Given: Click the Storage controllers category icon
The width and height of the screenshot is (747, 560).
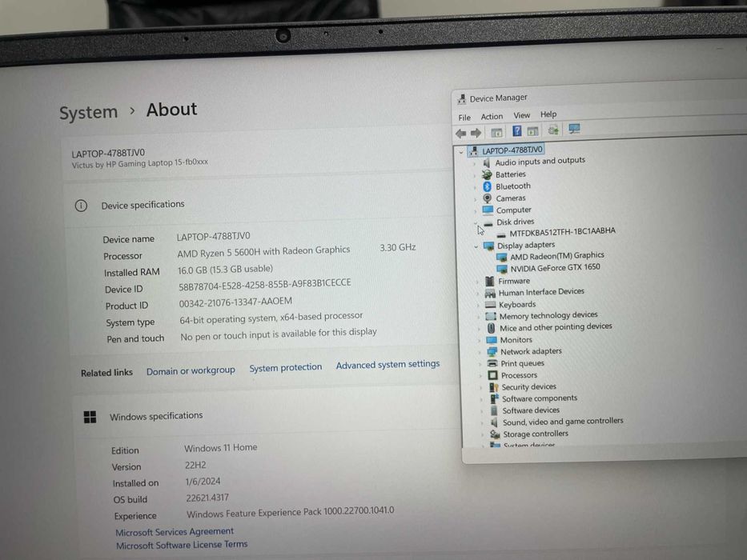Looking at the screenshot, I should pyautogui.click(x=495, y=434).
